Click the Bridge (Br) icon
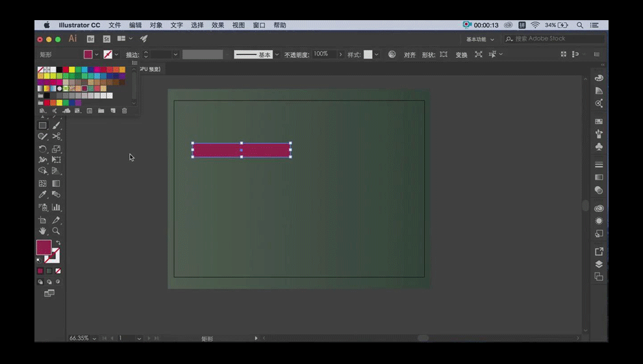 [x=90, y=39]
